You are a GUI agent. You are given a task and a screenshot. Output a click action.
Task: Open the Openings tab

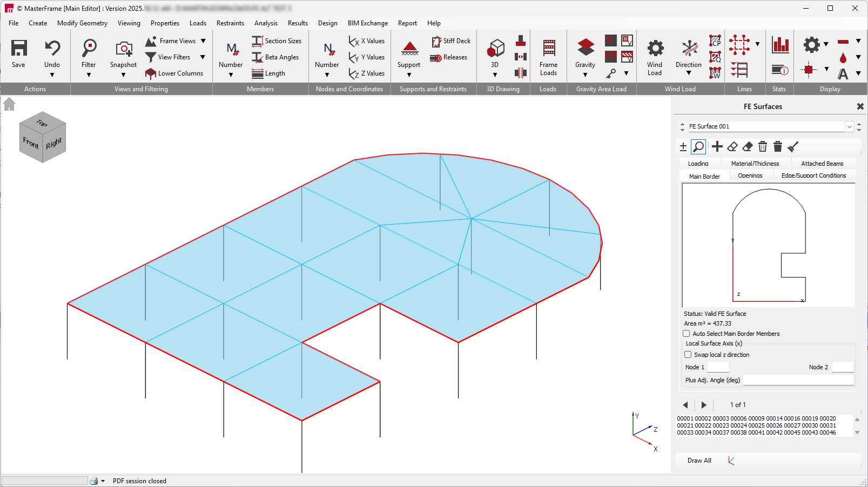[x=750, y=175]
